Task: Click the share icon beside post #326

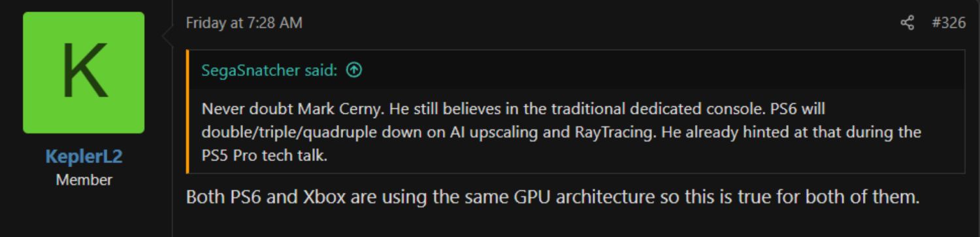Action: tap(907, 24)
